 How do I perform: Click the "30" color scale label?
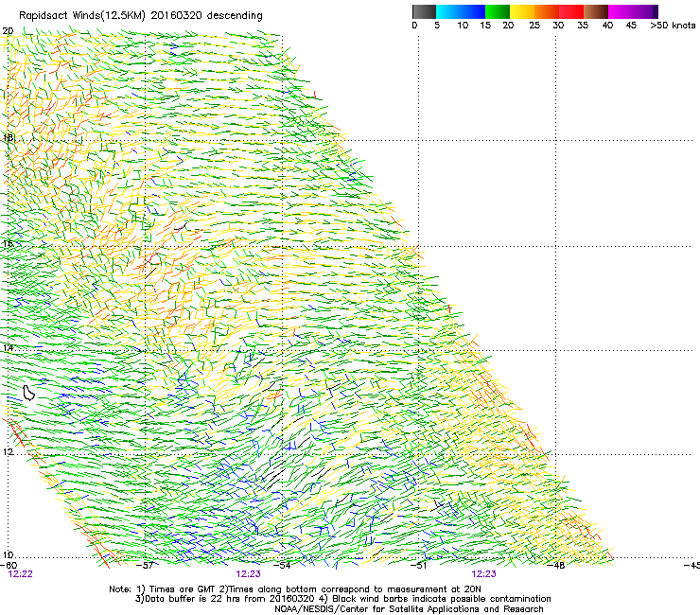coord(558,25)
